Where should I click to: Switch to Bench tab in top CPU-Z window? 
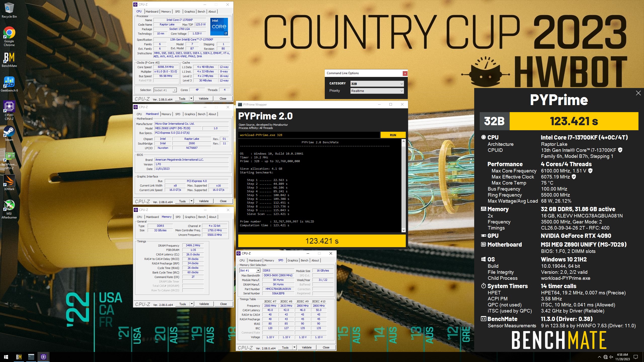click(201, 12)
